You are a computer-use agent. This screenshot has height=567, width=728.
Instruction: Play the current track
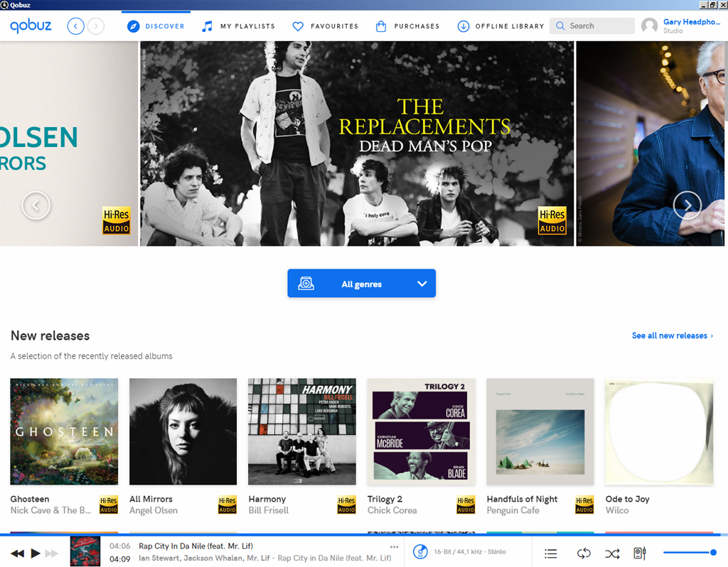click(x=36, y=553)
